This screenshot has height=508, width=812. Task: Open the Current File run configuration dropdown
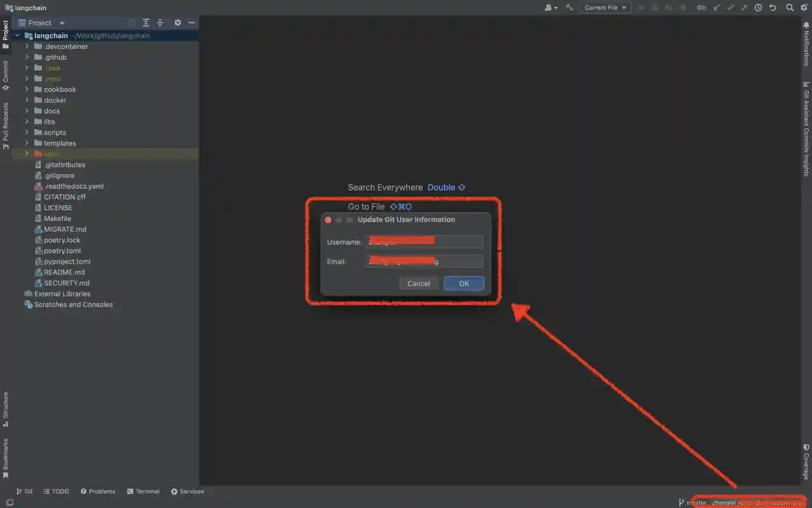pyautogui.click(x=605, y=7)
